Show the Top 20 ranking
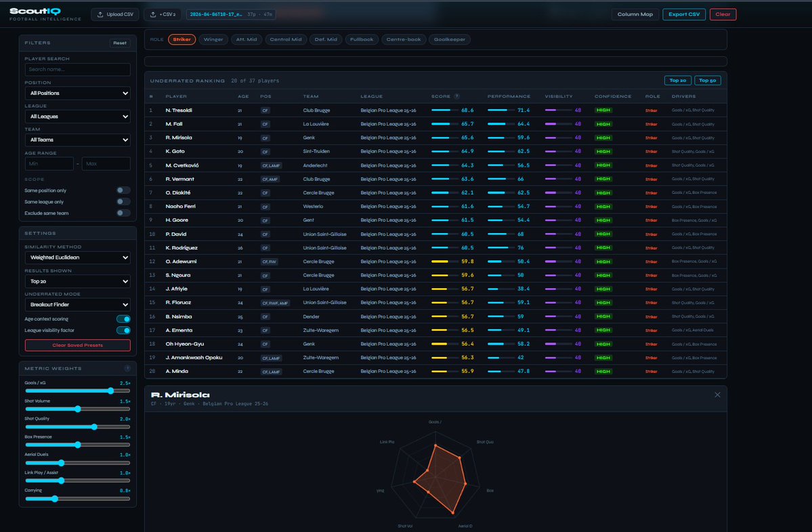Screen dimensions: 812x532 [677, 80]
